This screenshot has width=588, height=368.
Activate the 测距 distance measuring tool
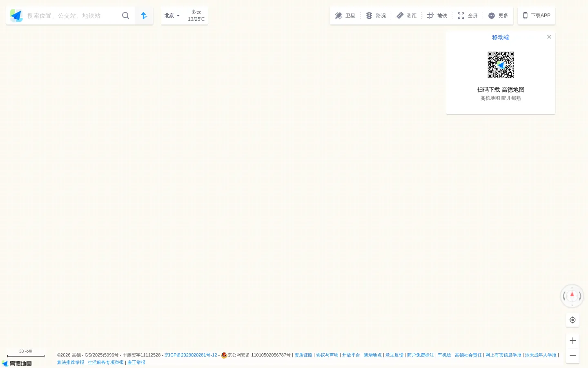pos(406,16)
